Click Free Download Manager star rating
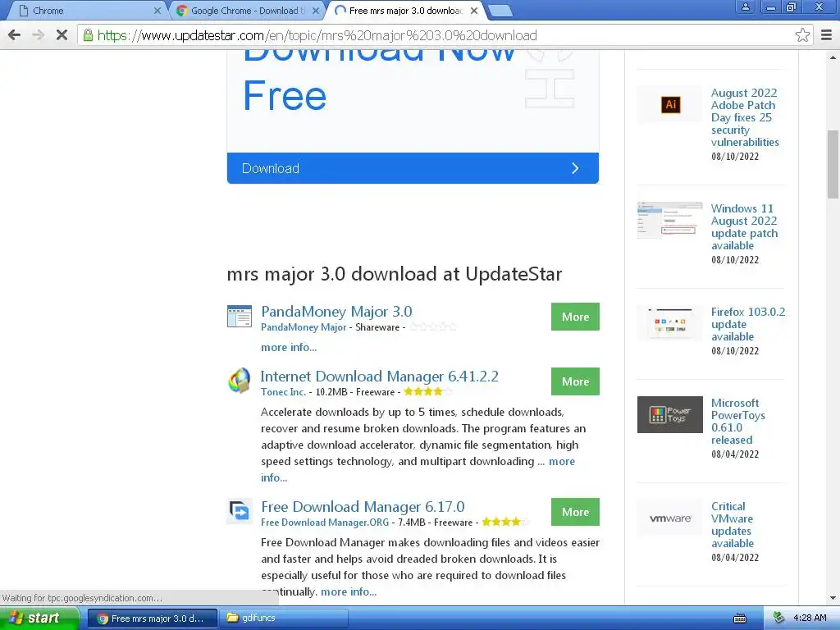The image size is (840, 630). (505, 522)
